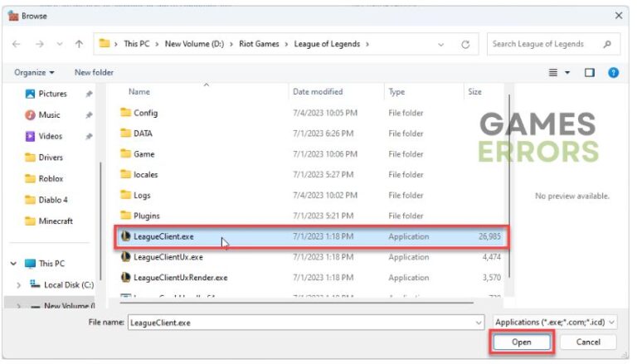Collapse the This PC tree node
This screenshot has height=364, width=637.
tap(13, 264)
